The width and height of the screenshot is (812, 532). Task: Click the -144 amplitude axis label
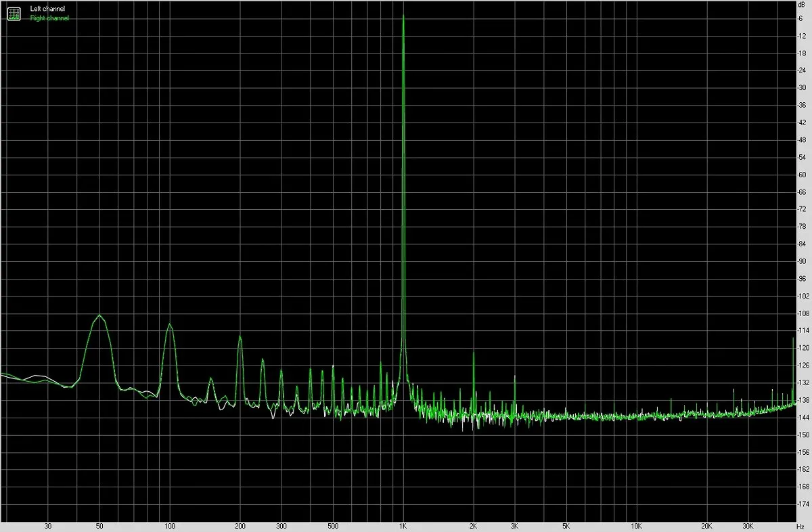[803, 418]
